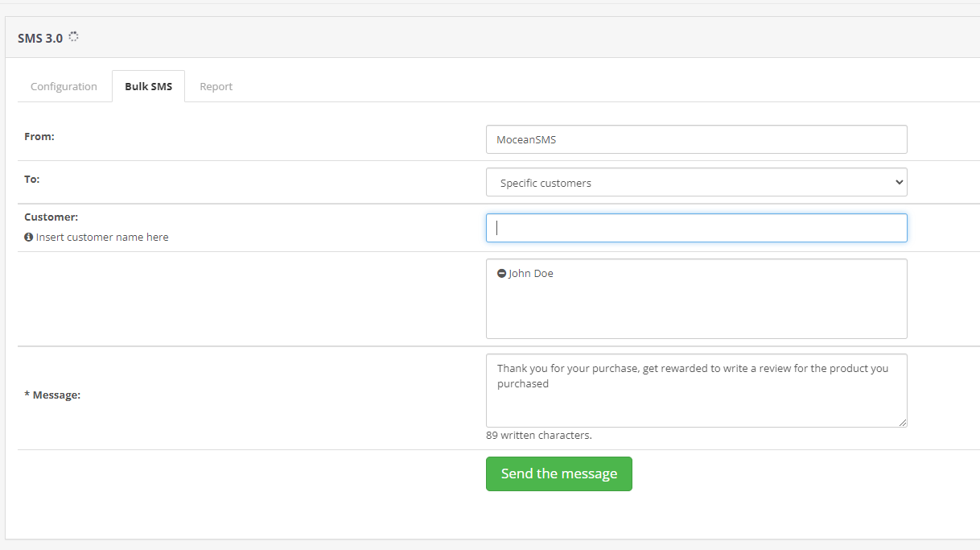The width and height of the screenshot is (980, 550).
Task: Click the minus icon before John Doe
Action: 501,273
